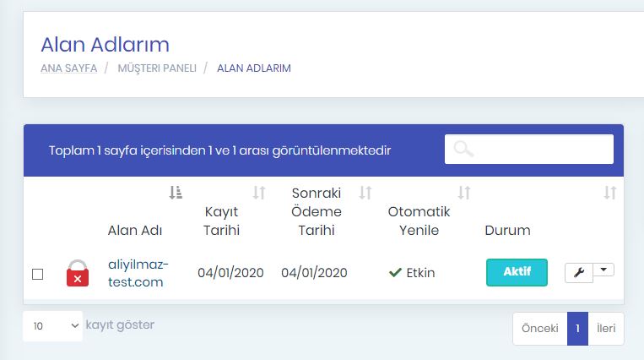Go to İleri next page
This screenshot has height=360, width=644.
coord(606,329)
